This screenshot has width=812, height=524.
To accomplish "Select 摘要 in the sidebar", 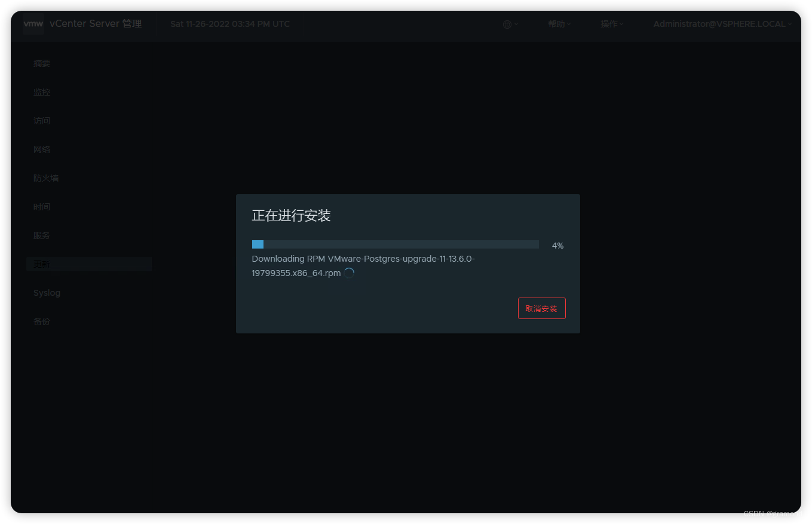I will [x=42, y=63].
